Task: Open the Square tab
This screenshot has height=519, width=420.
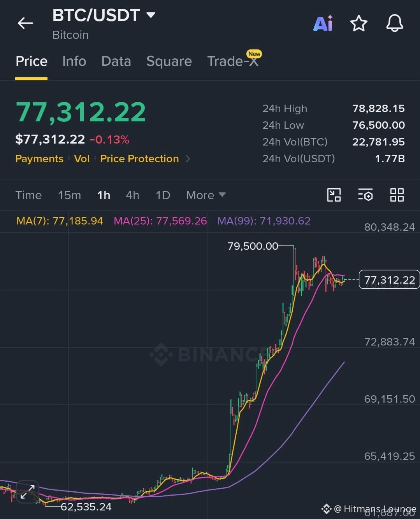Action: (x=169, y=61)
